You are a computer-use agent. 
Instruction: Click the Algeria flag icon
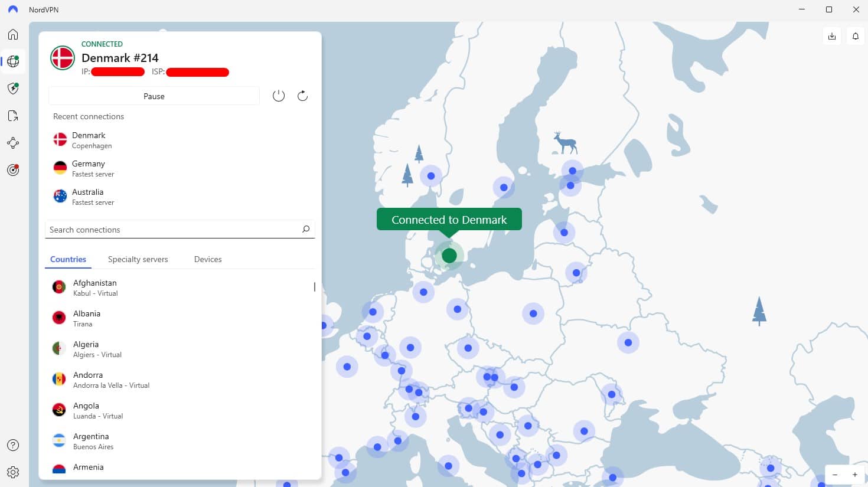pos(59,348)
